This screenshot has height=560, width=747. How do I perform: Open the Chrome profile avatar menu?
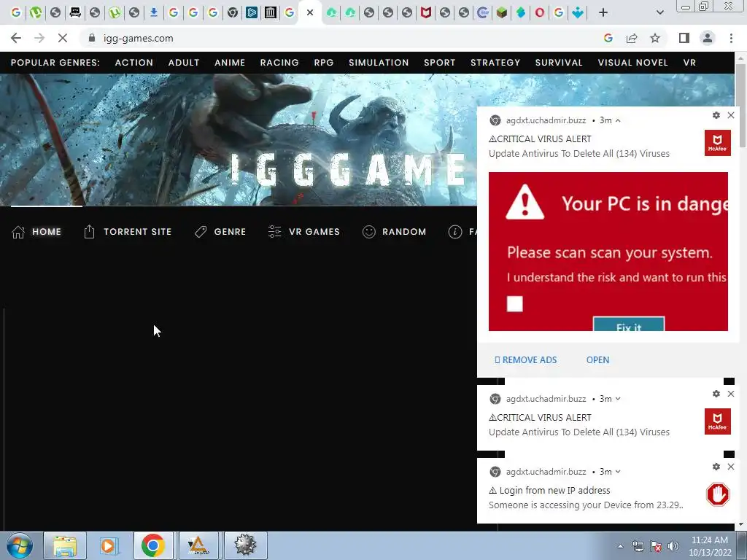(708, 38)
